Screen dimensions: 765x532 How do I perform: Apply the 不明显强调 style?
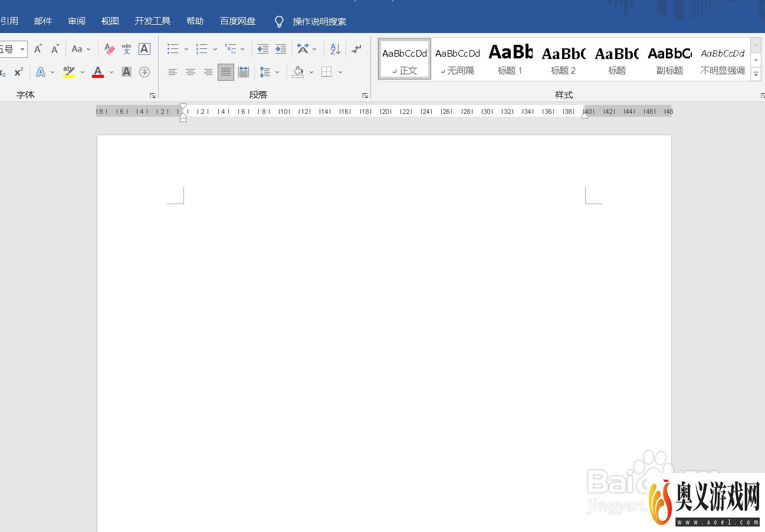723,59
